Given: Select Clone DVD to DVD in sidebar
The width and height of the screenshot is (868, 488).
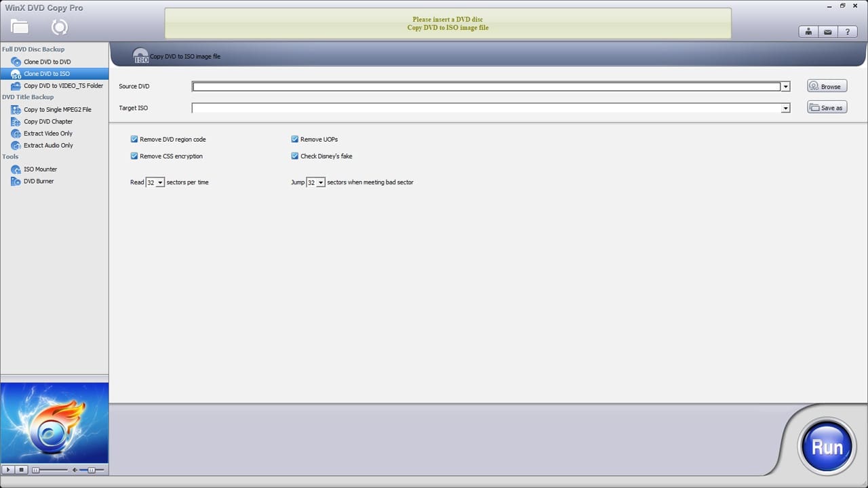Looking at the screenshot, I should (x=47, y=62).
